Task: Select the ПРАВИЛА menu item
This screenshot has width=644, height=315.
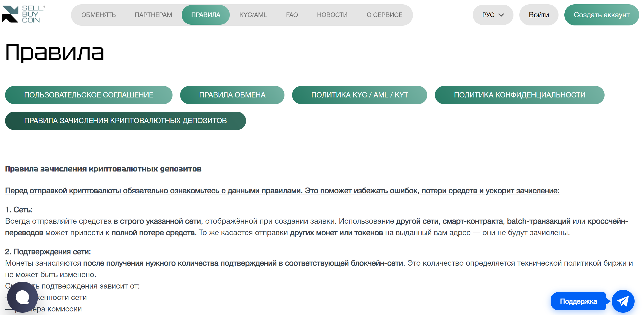Action: point(206,15)
